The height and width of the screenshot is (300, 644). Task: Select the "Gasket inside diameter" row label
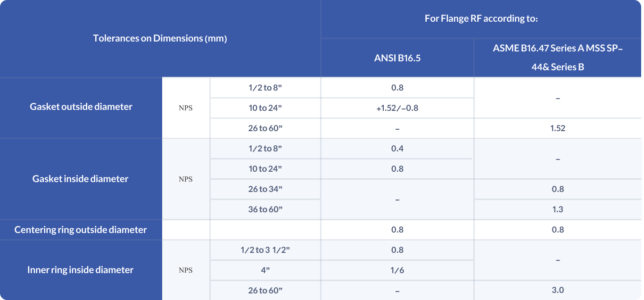point(81,179)
